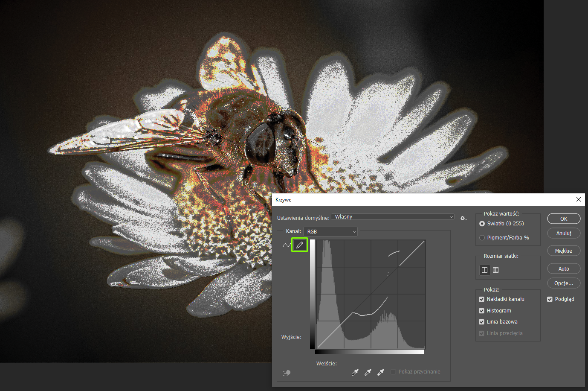Toggle Podgląd preview checkbox
Screen dimensions: 588x391
pos(550,299)
